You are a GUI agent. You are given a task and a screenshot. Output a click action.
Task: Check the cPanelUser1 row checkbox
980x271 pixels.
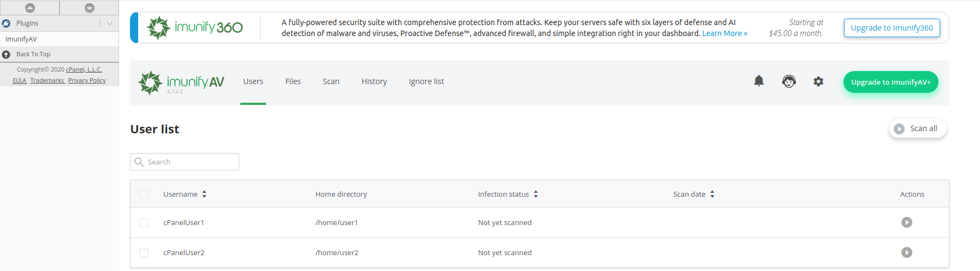[144, 223]
